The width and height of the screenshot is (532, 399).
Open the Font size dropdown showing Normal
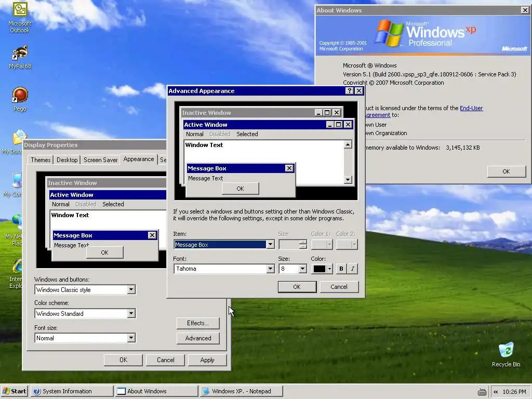[x=131, y=338]
